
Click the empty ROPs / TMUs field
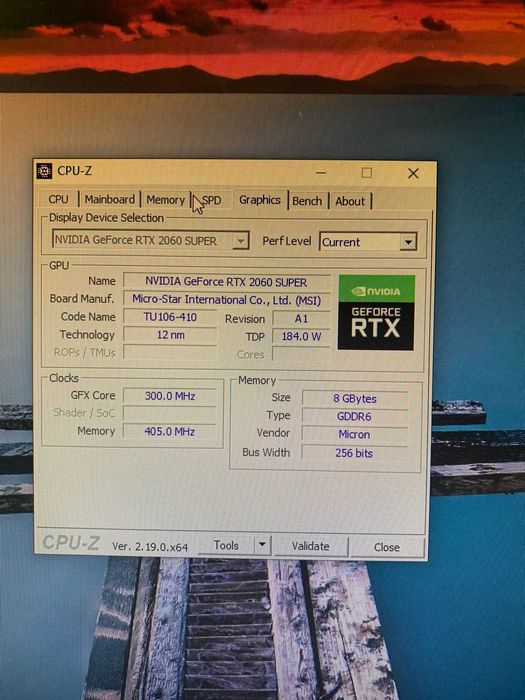coord(170,352)
